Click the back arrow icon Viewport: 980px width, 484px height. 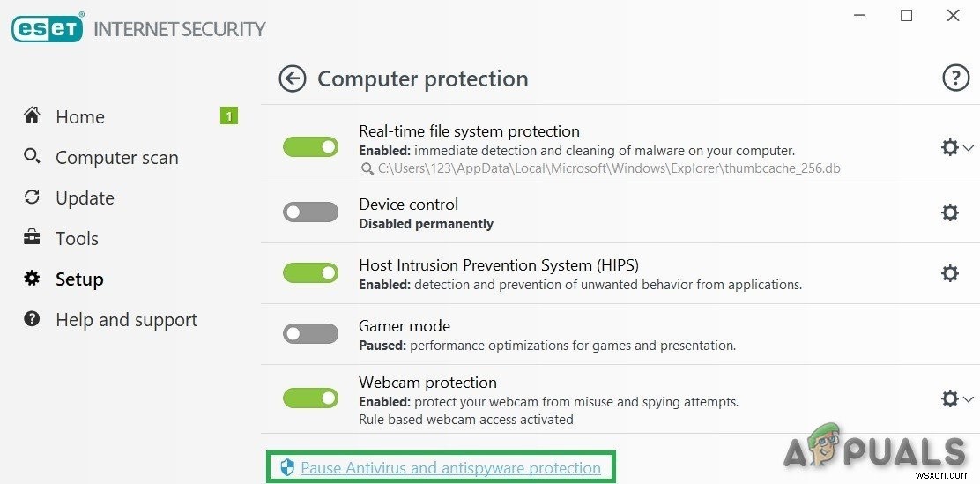tap(292, 78)
